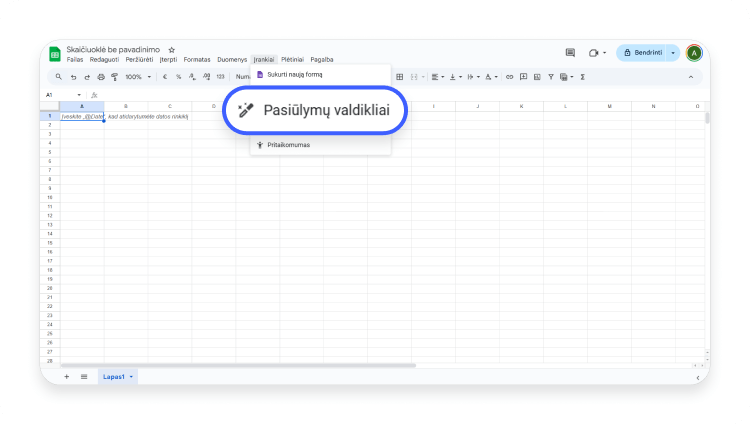Choose Pasiūlymų valdikliai menu entry
Screen dimensions: 750x425
[315, 110]
